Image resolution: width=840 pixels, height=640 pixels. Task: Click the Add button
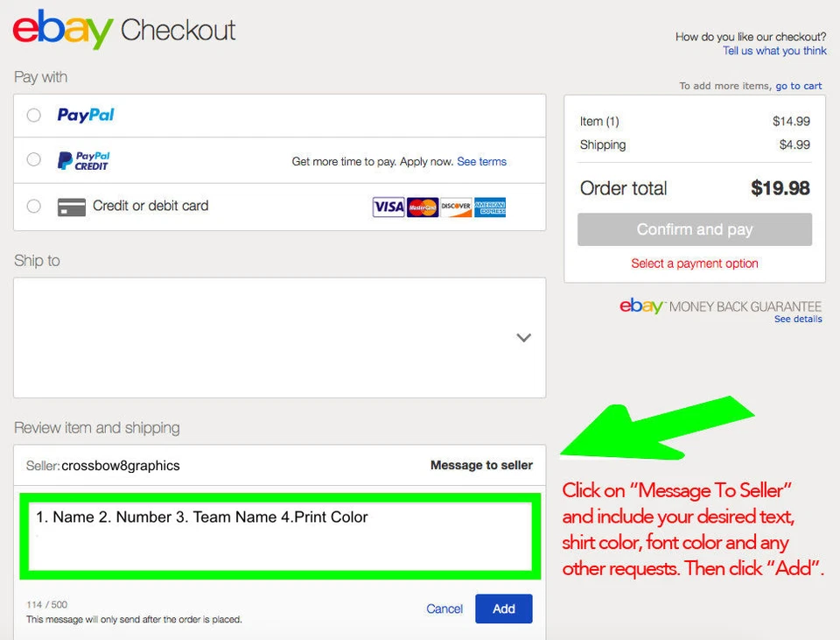(x=504, y=608)
